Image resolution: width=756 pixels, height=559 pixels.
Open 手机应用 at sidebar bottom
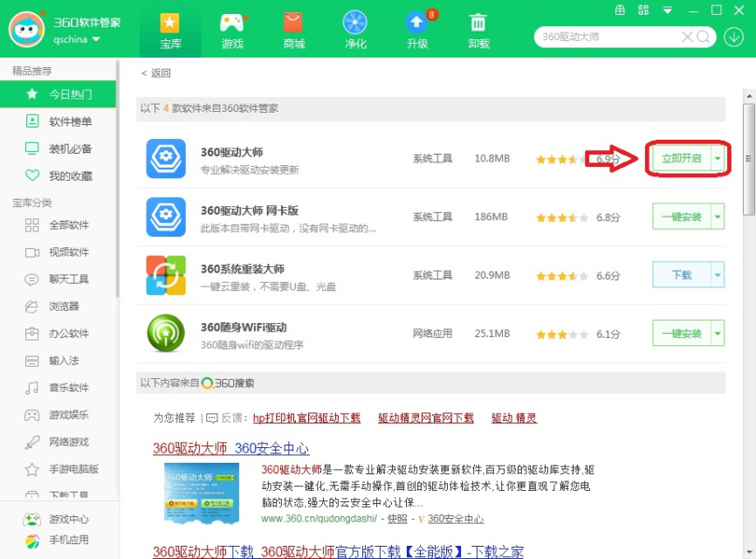(57, 540)
